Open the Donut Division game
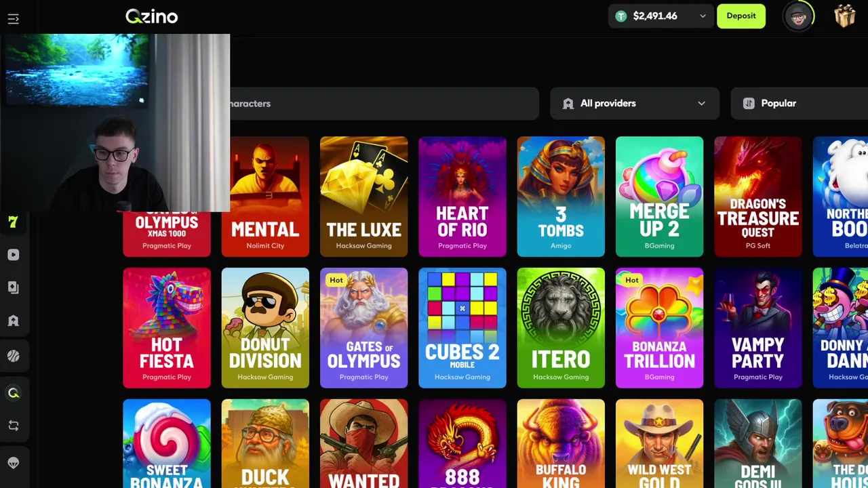The height and width of the screenshot is (488, 868). [x=265, y=328]
